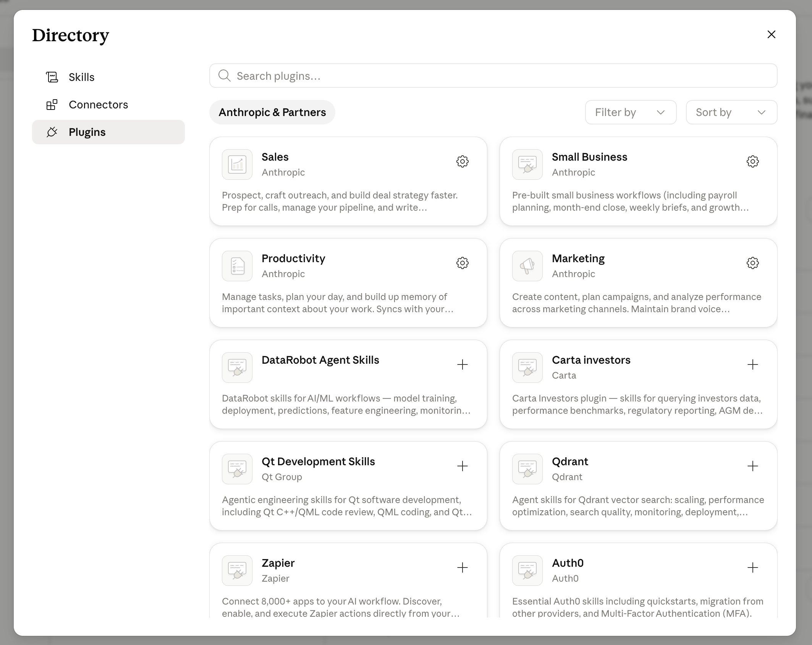
Task: Click Zapier's 'Connect 8,000+ apps' description
Action: click(x=341, y=607)
